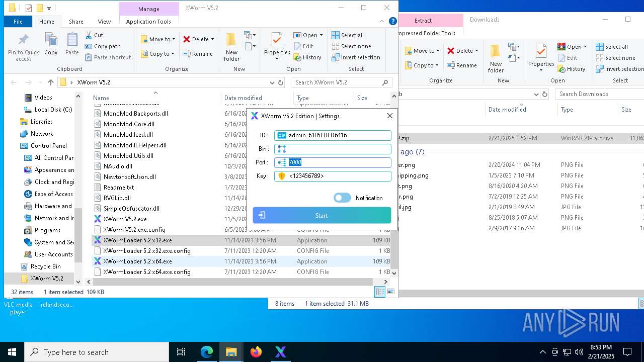Open the Extract tab in Downloads window
The width and height of the screenshot is (644, 362).
(x=423, y=21)
